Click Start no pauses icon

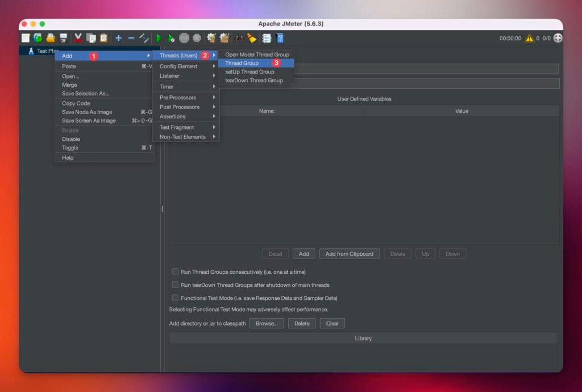[x=171, y=38]
